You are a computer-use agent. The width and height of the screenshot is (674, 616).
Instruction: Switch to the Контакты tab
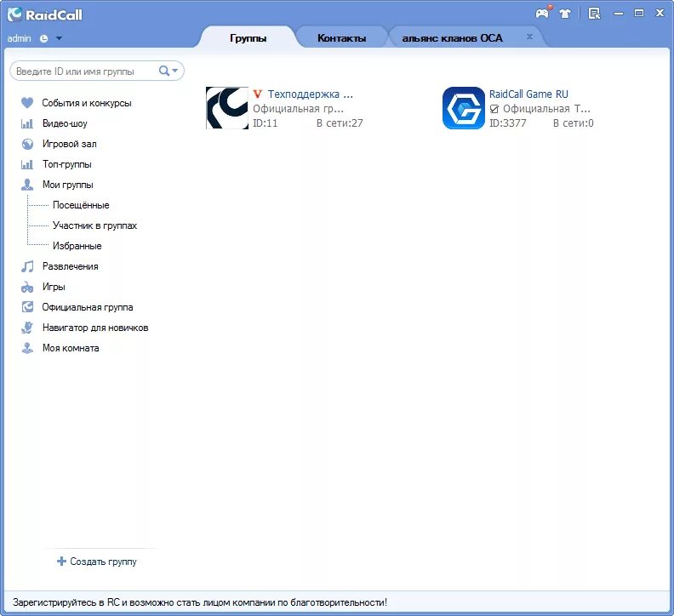click(x=342, y=38)
